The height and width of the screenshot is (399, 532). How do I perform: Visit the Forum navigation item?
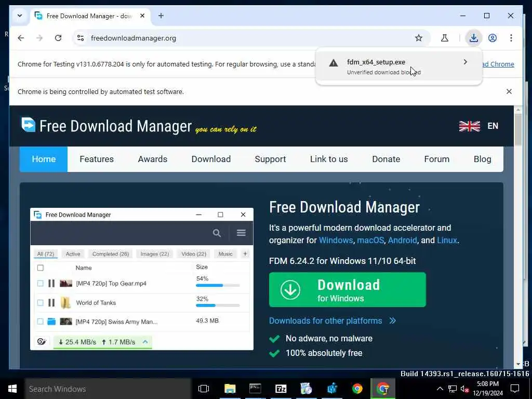pyautogui.click(x=436, y=159)
